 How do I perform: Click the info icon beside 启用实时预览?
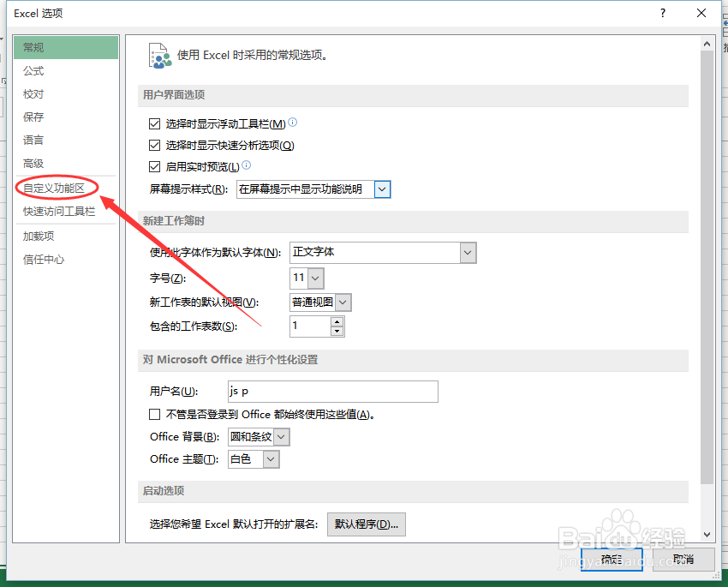[x=247, y=165]
